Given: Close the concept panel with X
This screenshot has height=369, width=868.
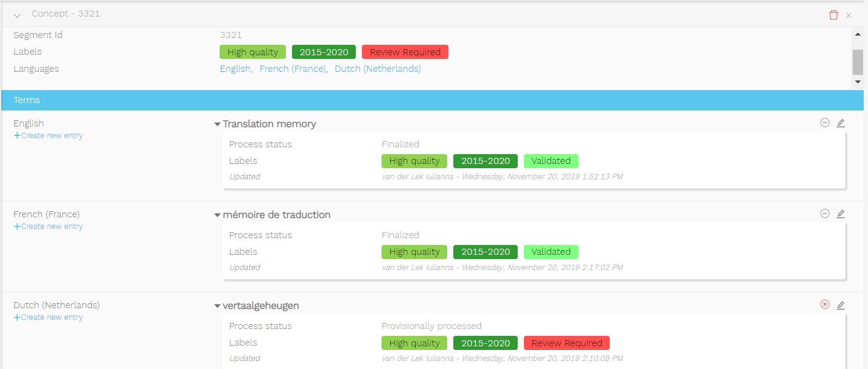Looking at the screenshot, I should tap(848, 15).
